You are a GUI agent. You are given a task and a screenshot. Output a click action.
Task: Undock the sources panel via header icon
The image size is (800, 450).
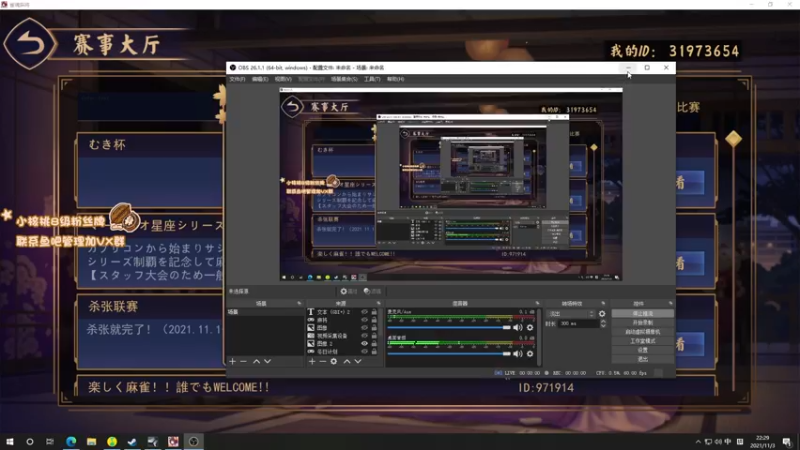[379, 304]
